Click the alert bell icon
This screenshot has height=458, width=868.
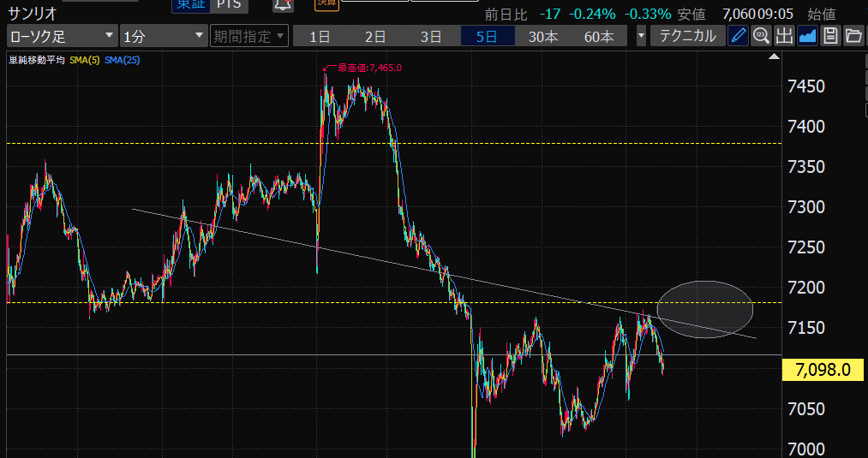(283, 5)
